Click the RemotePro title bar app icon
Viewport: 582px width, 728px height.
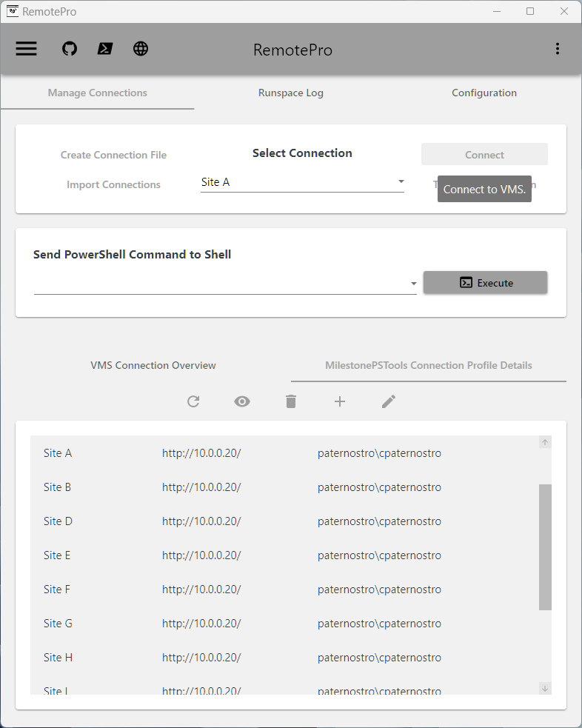13,10
